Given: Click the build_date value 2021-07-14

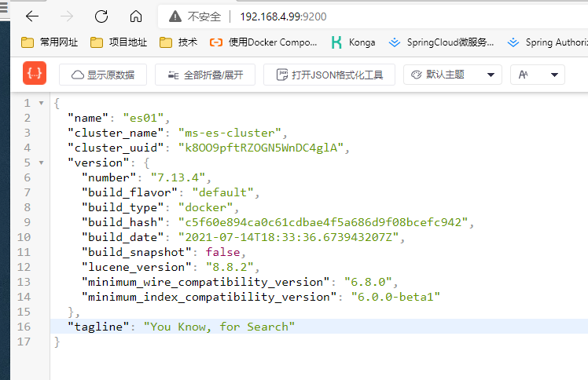Looking at the screenshot, I should pos(288,237).
